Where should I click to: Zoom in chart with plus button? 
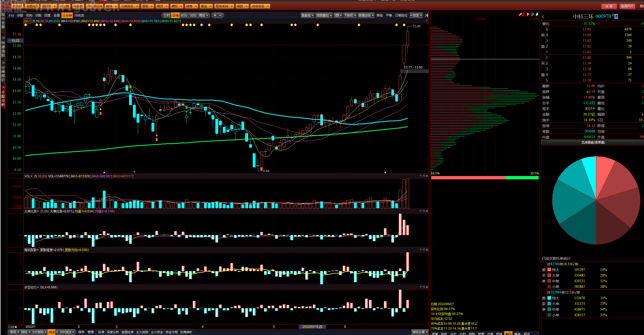(215, 15)
